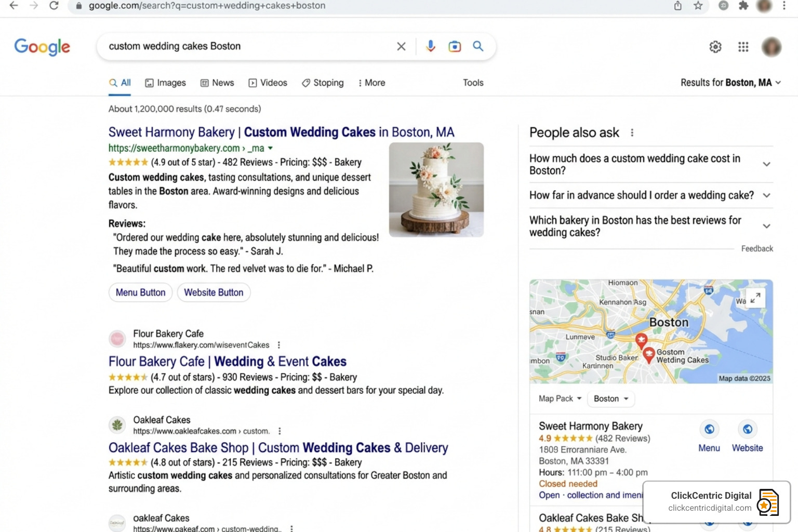Open sweetharmonybakery.com URL dropdown arrow
The width and height of the screenshot is (798, 532).
pos(270,149)
